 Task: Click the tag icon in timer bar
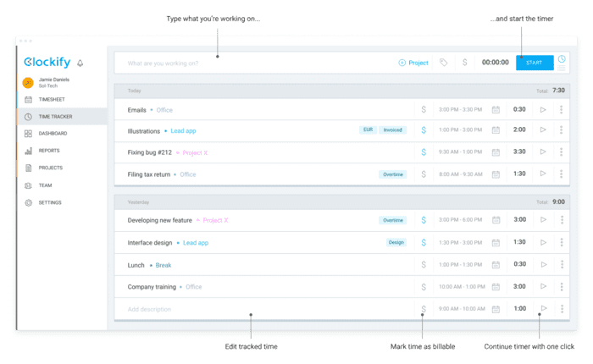(x=443, y=63)
